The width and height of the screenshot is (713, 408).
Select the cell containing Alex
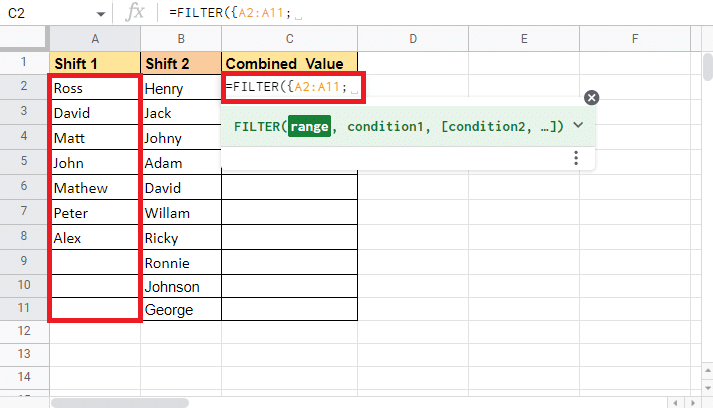pyautogui.click(x=95, y=238)
